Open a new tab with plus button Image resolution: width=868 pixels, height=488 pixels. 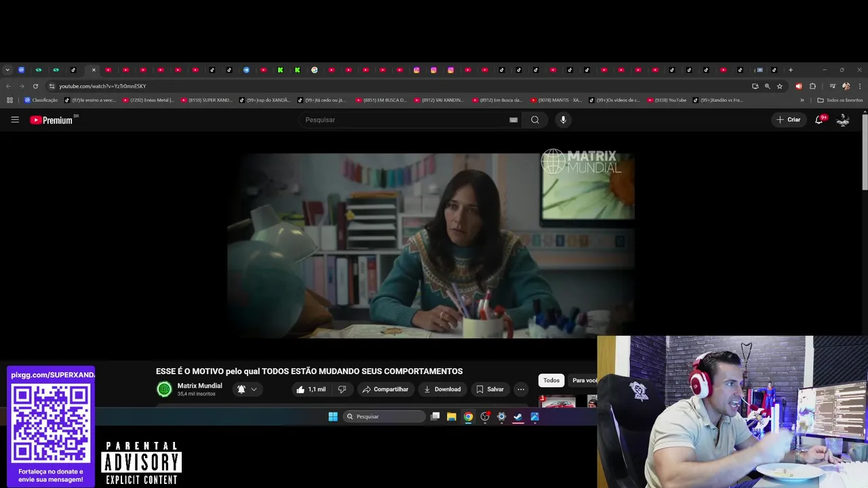[x=791, y=70]
